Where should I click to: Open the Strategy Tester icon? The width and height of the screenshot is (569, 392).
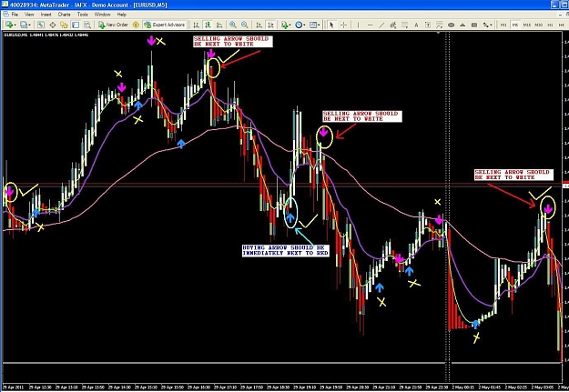[87, 25]
